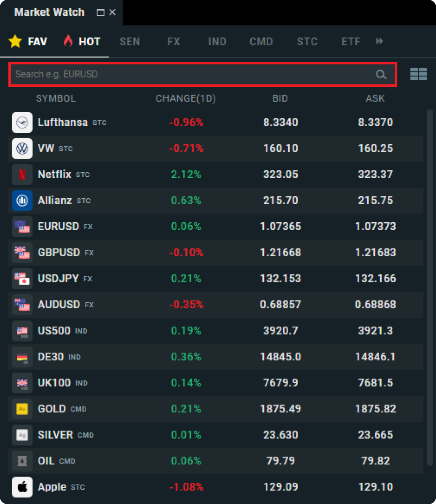Show more categories with double arrow
This screenshot has width=436, height=504.
click(379, 41)
